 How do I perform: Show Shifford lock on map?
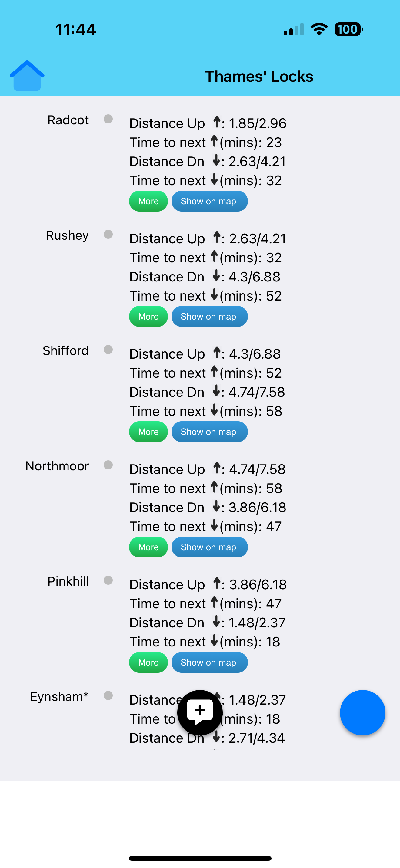coord(209,432)
